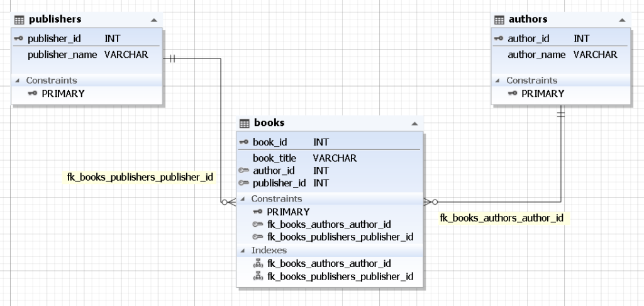Click key icon of fk_books_authors_author_id constraint
644x306 pixels.
(x=258, y=224)
